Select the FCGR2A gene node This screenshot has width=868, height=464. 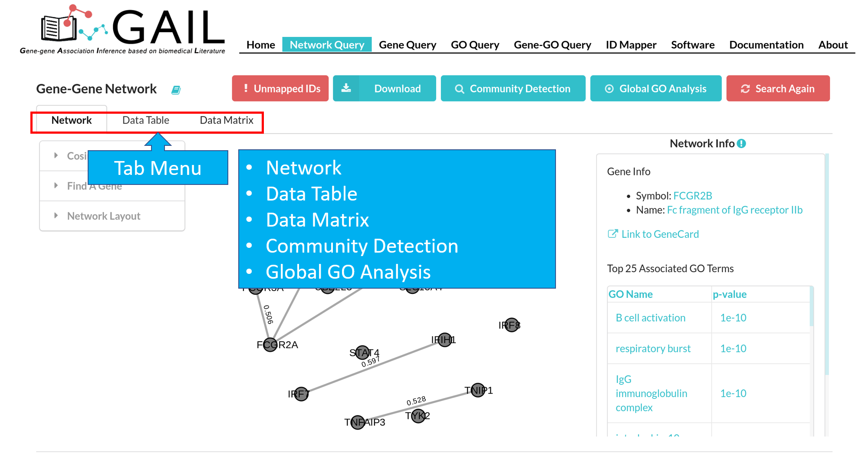[x=270, y=345]
